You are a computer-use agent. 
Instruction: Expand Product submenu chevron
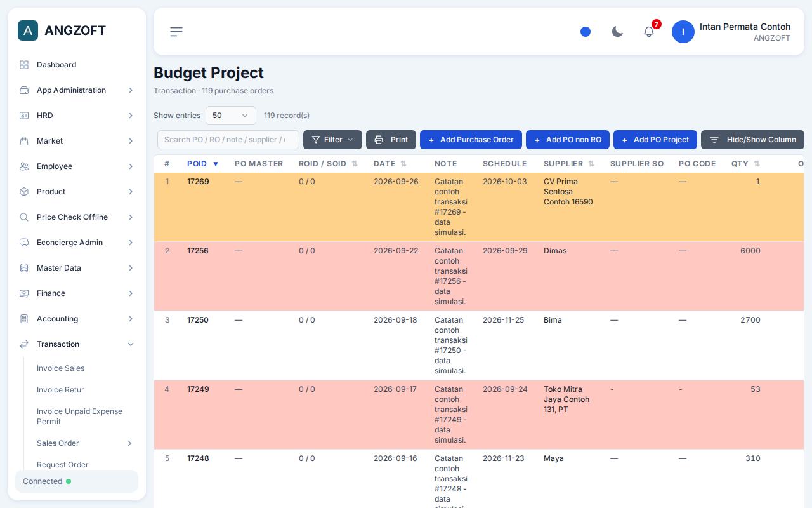[131, 192]
